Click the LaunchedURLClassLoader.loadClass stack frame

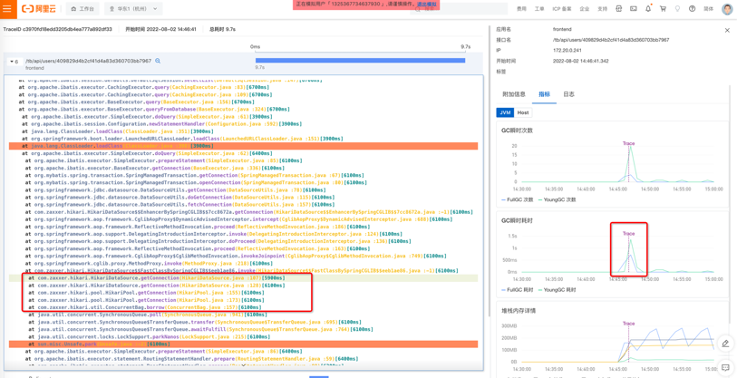point(183,139)
